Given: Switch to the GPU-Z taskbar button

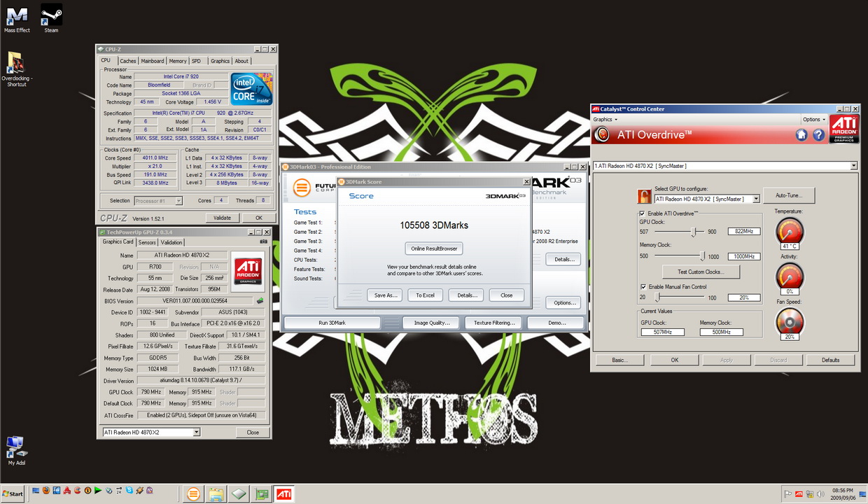Looking at the screenshot, I should point(260,494).
